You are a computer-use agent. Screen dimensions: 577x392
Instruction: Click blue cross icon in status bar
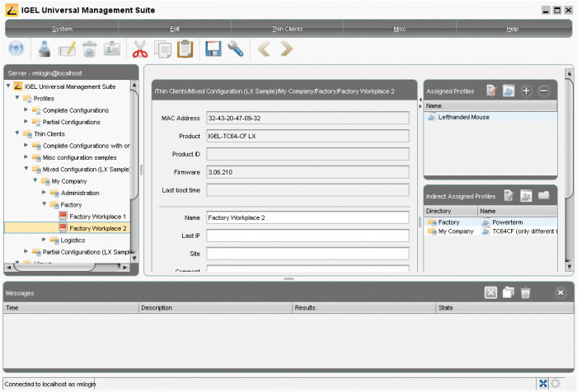pyautogui.click(x=543, y=384)
